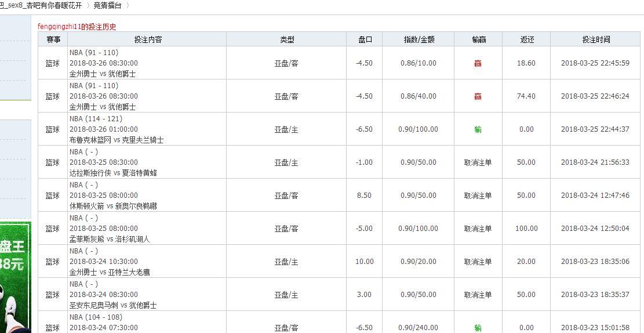Click the 0.90/240.00 odds cell
The height and width of the screenshot is (333, 644).
[x=419, y=328]
